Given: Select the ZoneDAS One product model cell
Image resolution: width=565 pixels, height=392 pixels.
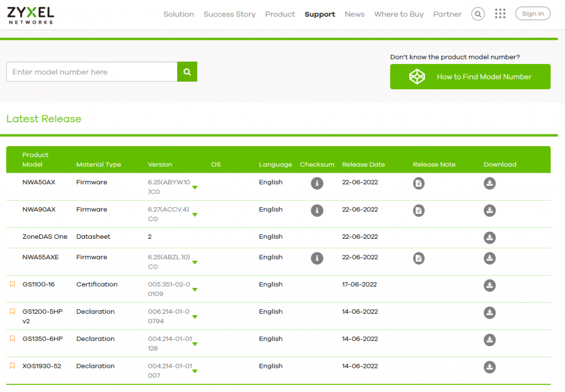Looking at the screenshot, I should [45, 237].
